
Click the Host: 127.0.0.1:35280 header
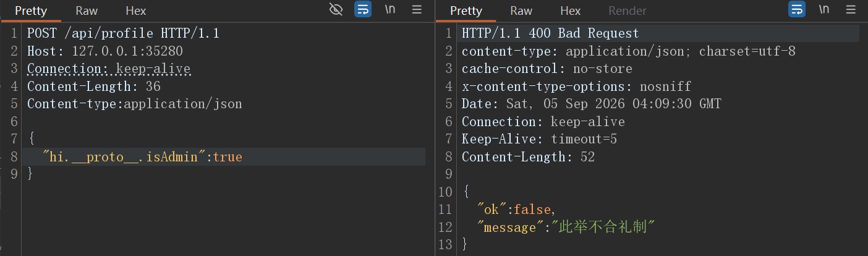pos(105,51)
